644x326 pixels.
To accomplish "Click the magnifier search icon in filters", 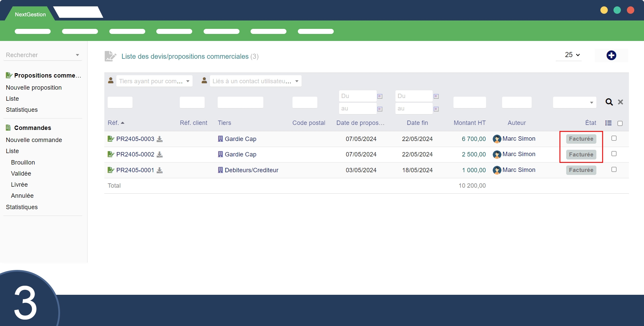I will [609, 102].
